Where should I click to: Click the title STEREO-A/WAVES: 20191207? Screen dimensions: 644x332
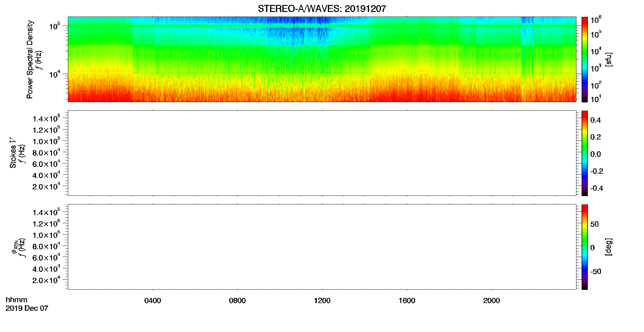coord(322,9)
